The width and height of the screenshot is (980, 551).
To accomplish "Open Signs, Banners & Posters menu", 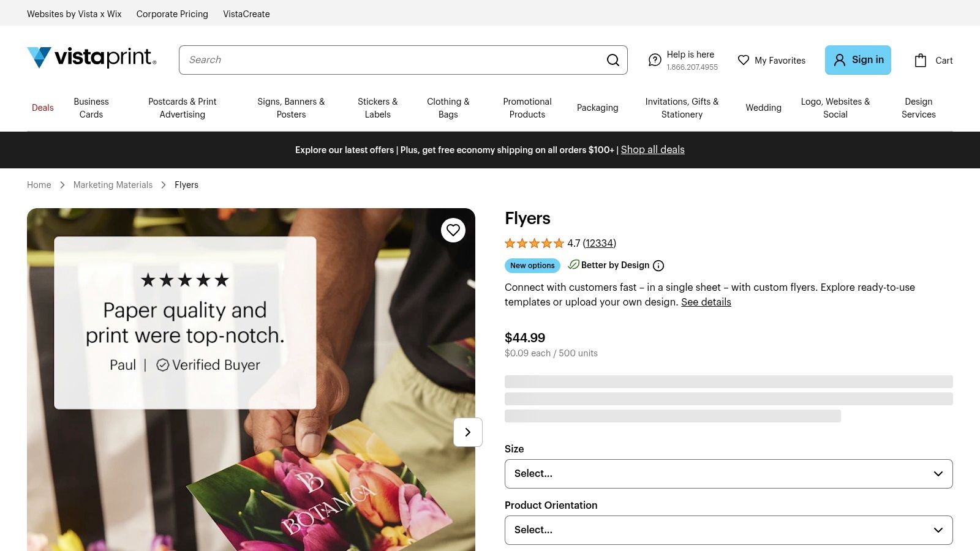I will 291,108.
